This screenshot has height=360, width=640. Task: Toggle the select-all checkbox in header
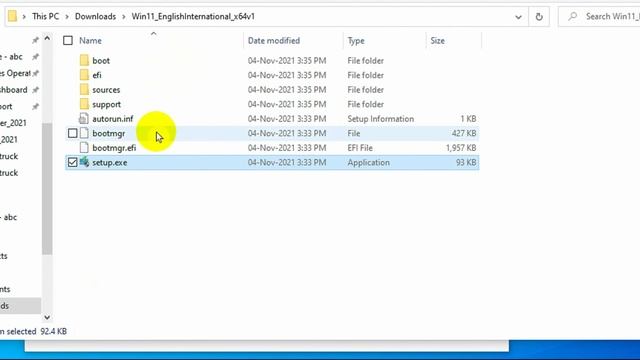click(x=68, y=40)
